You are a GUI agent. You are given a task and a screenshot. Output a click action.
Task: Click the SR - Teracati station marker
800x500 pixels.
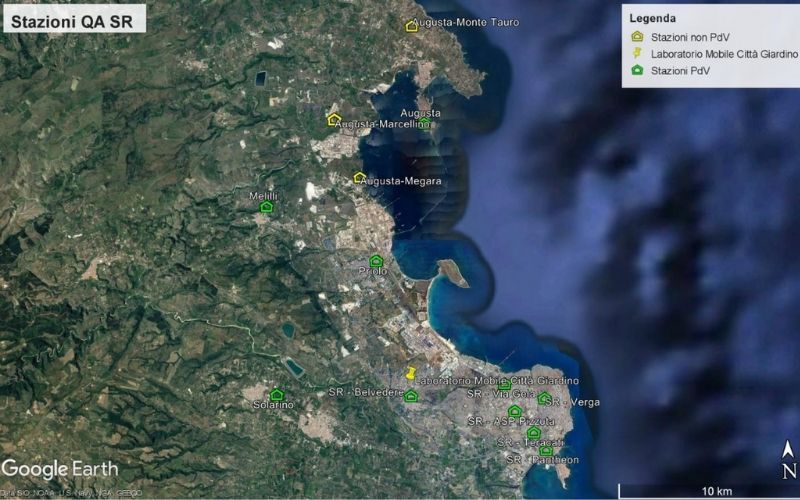pos(533,432)
